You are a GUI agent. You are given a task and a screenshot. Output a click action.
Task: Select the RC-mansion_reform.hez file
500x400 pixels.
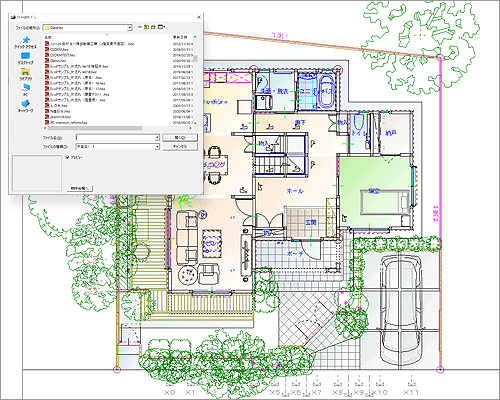66,123
